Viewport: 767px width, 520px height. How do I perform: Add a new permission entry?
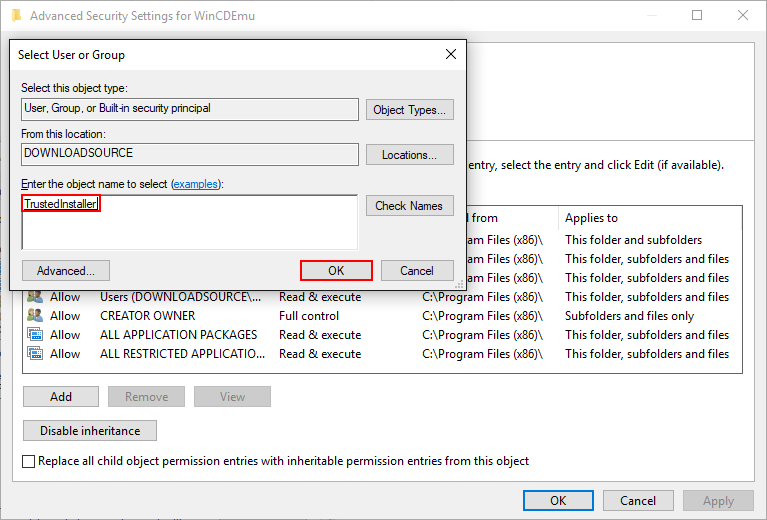(61, 397)
